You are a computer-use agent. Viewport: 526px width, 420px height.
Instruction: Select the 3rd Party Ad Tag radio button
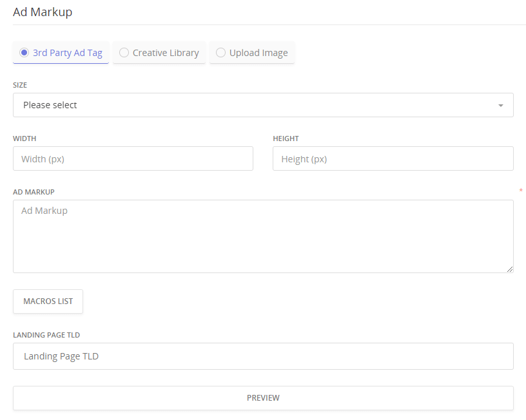(x=24, y=53)
